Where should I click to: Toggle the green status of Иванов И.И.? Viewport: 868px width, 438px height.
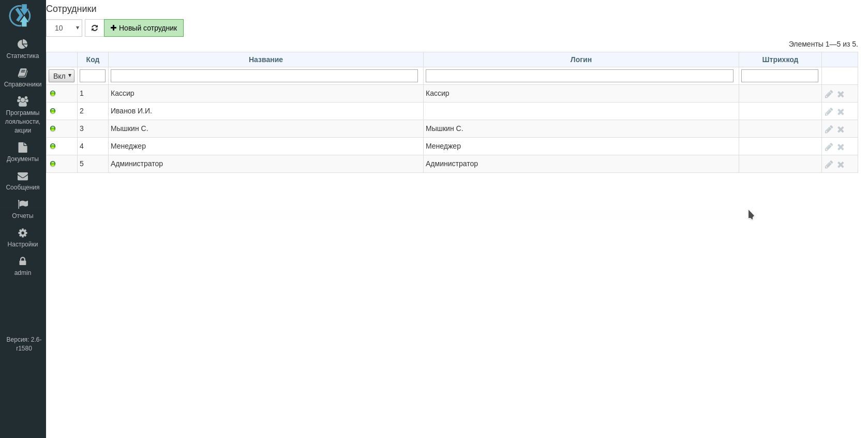[53, 111]
